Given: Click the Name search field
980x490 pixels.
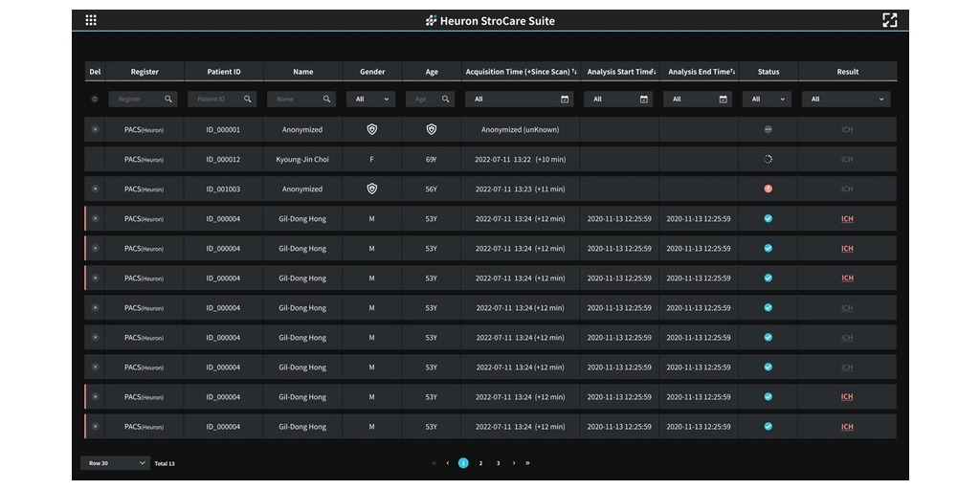Looking at the screenshot, I should [295, 100].
